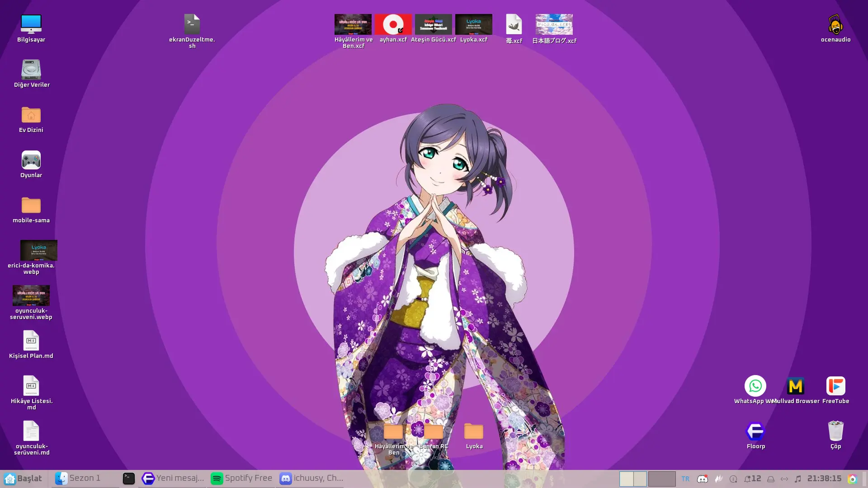
Task: Switch to the Sezon 1 file manager window
Action: coord(85,478)
